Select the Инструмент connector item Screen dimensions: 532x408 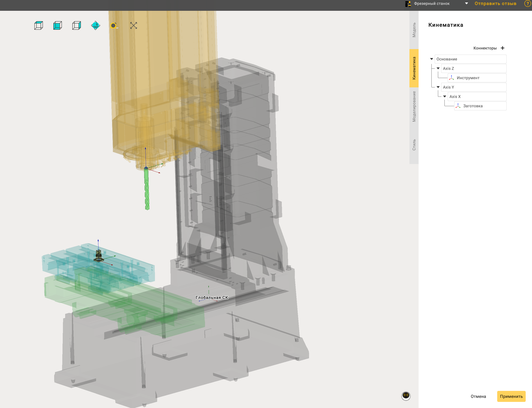[x=477, y=78]
